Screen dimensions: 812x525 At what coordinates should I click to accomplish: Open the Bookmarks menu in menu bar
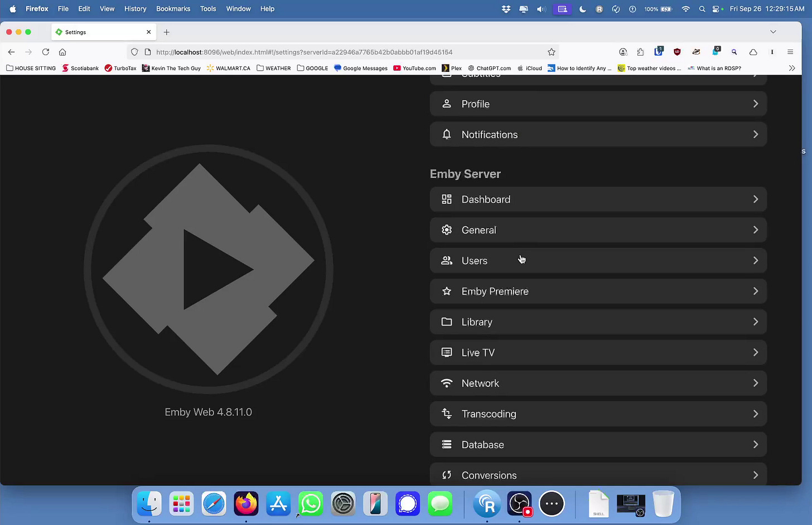pos(173,9)
